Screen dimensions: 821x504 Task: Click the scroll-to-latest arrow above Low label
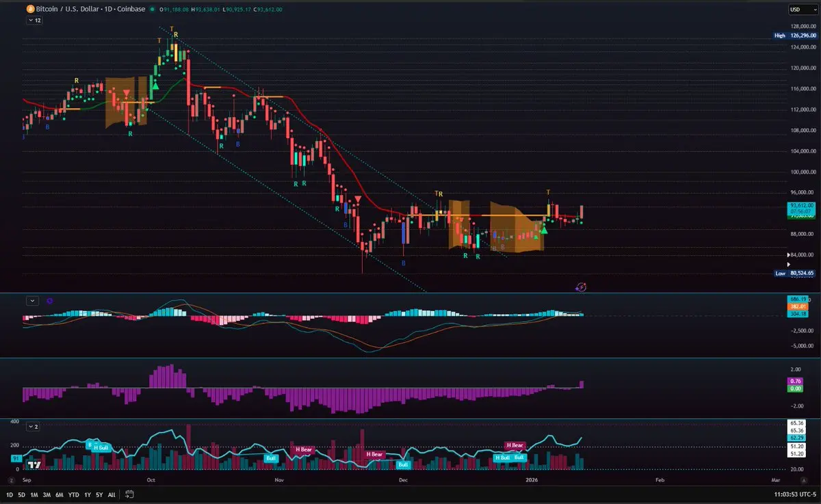tap(790, 263)
